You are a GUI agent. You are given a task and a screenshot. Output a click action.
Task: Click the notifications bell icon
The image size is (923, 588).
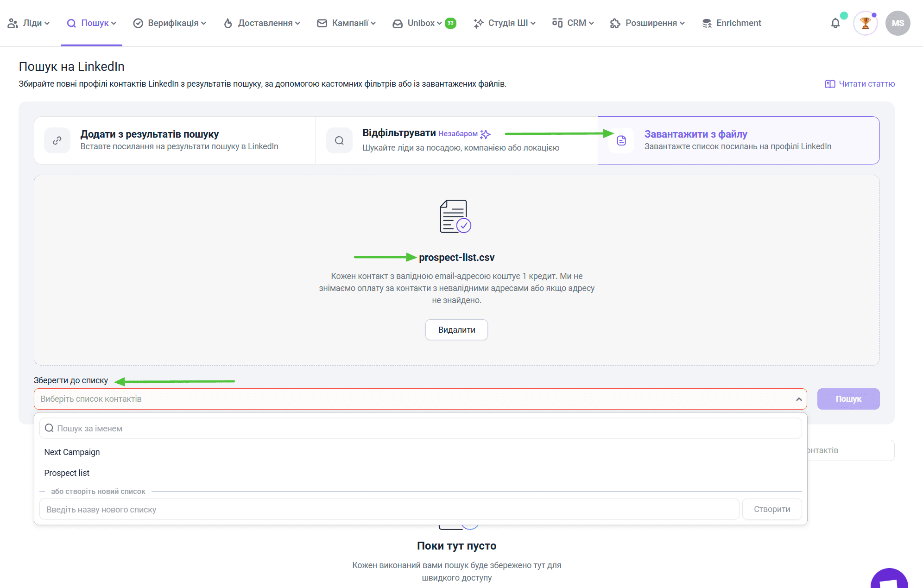coord(835,23)
